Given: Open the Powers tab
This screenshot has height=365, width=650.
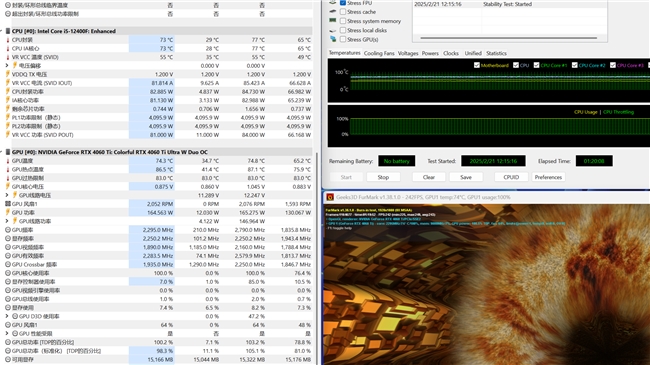Looking at the screenshot, I should coord(430,53).
